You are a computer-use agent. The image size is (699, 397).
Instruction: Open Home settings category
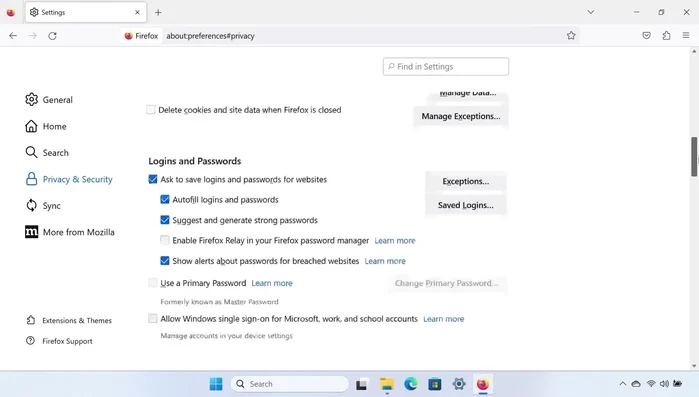(x=46, y=126)
